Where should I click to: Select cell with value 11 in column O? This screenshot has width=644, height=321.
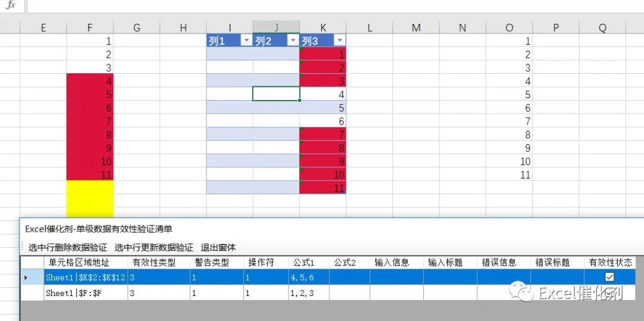coord(509,174)
